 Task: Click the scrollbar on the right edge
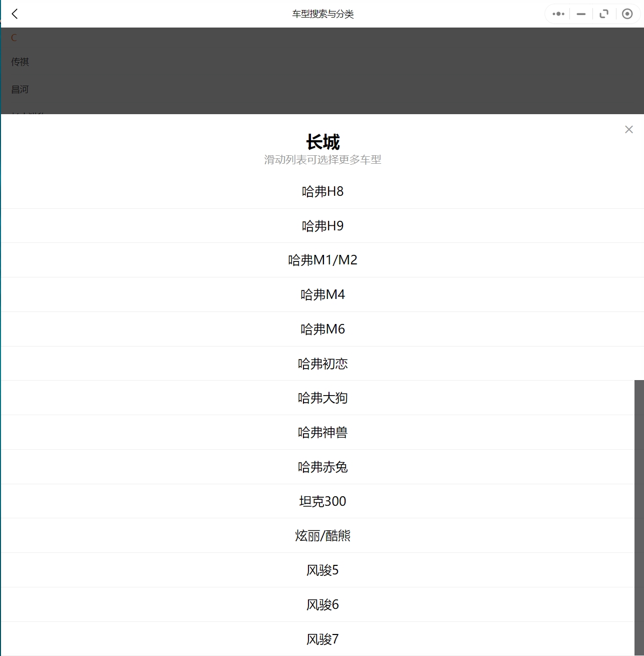click(641, 501)
